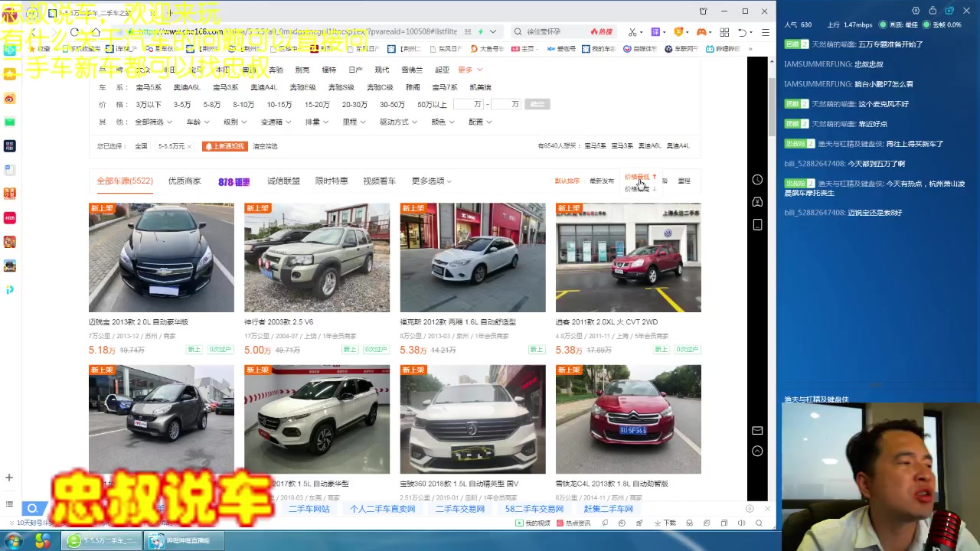The image size is (980, 551).
Task: Click 清空筛选 to clear filters
Action: (265, 146)
